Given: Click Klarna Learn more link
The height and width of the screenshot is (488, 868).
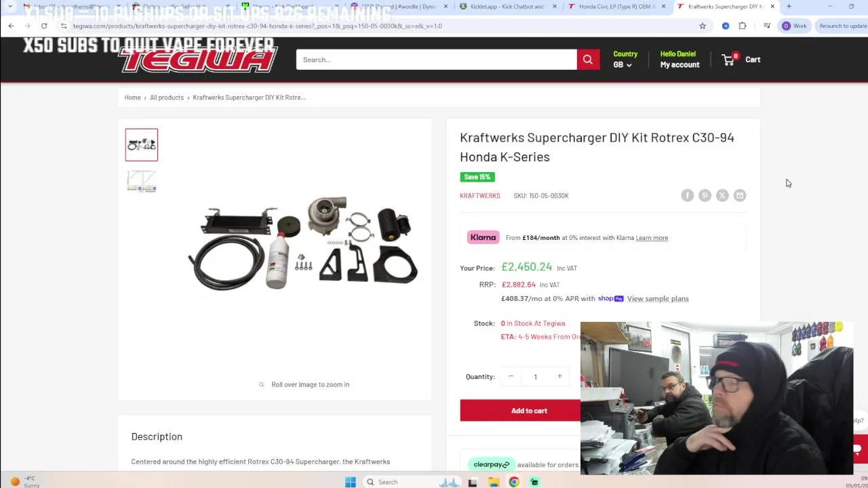Looking at the screenshot, I should pyautogui.click(x=652, y=238).
